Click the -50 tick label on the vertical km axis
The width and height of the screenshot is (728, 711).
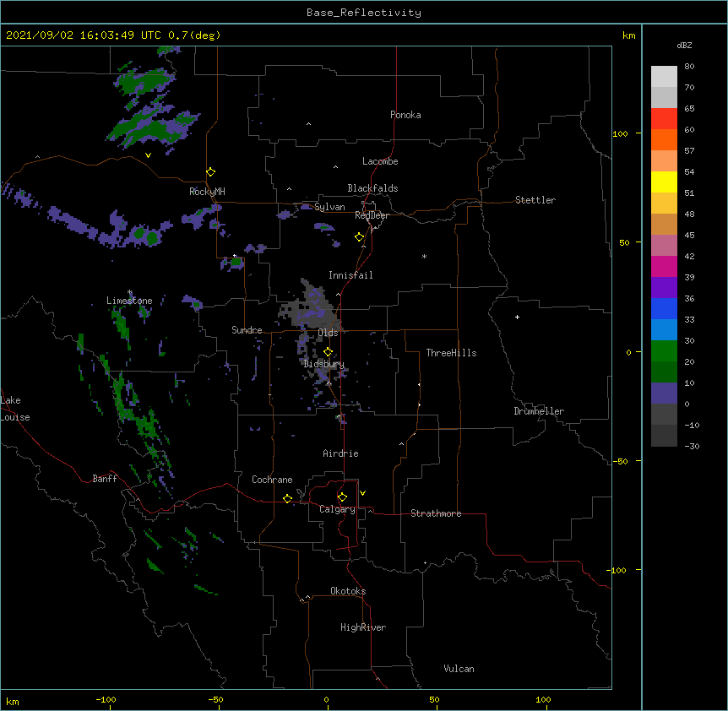pyautogui.click(x=621, y=461)
